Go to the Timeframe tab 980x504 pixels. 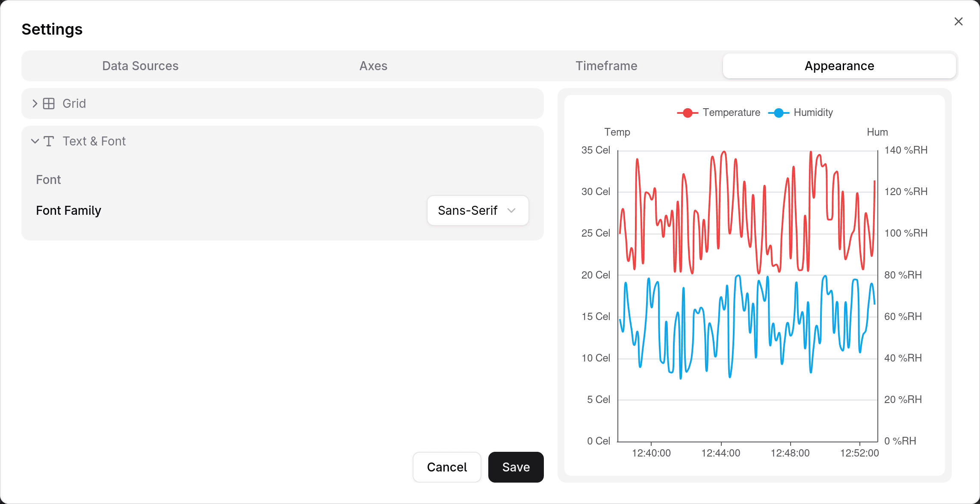pos(606,66)
